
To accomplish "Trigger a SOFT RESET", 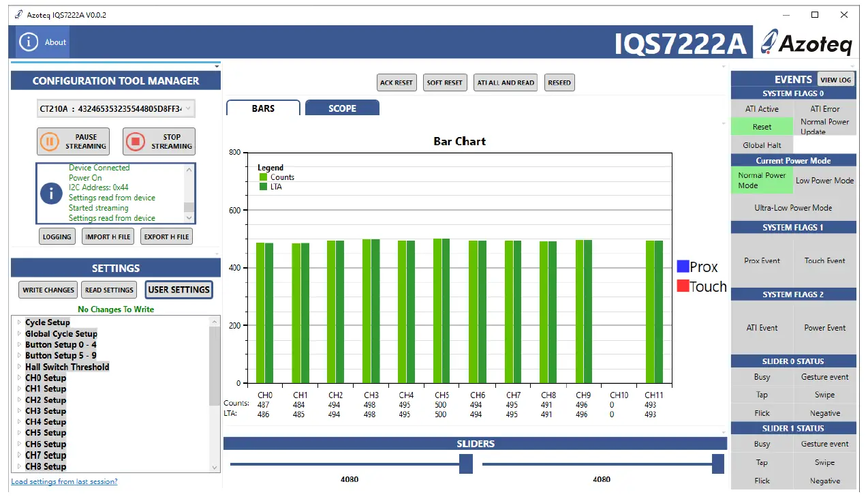I will 444,82.
